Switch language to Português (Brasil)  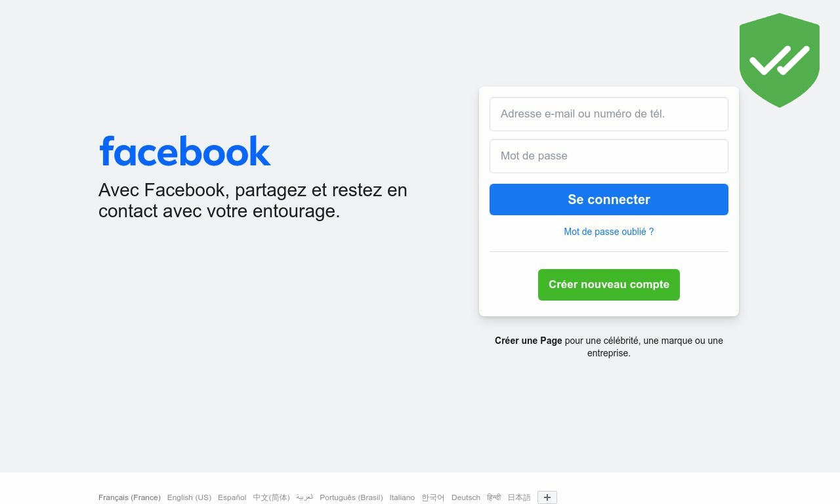(x=351, y=497)
